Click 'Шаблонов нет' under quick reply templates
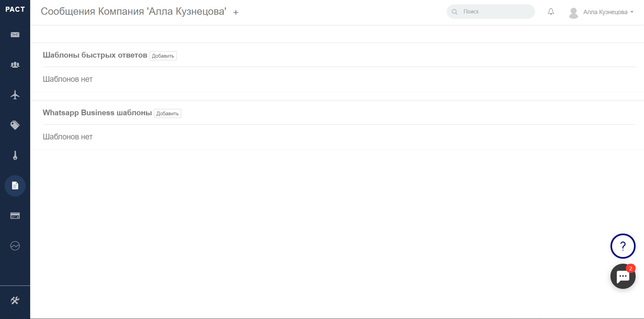The height and width of the screenshot is (319, 644). pyautogui.click(x=68, y=79)
